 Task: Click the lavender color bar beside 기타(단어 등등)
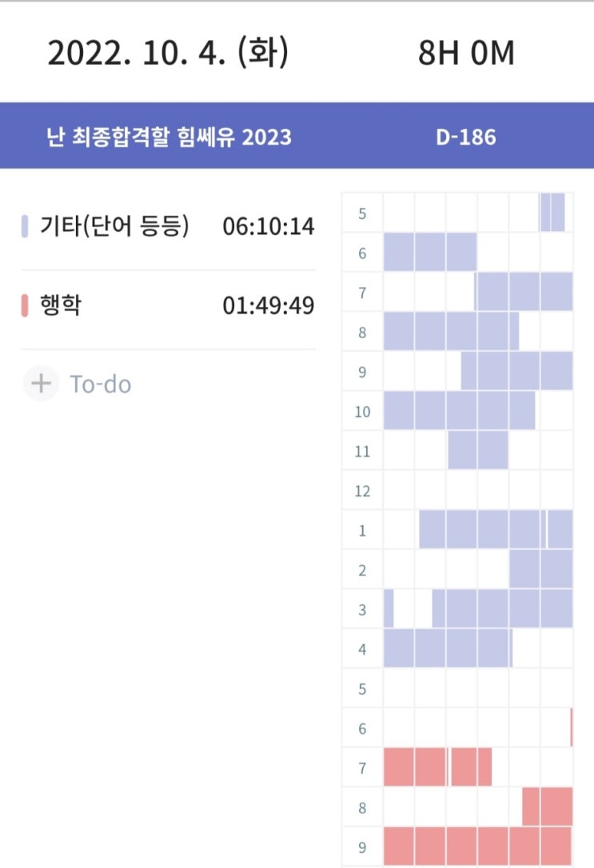point(25,227)
